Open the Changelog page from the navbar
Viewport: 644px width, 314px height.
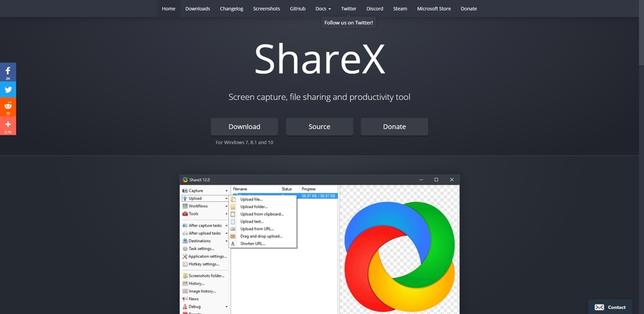point(232,8)
